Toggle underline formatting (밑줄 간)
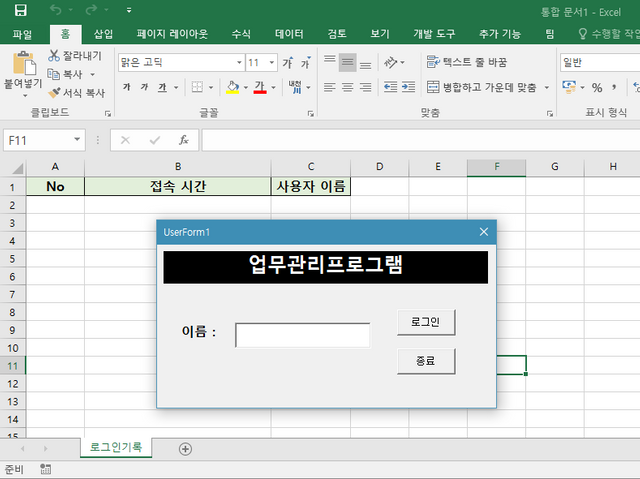The width and height of the screenshot is (640, 479). [162, 87]
